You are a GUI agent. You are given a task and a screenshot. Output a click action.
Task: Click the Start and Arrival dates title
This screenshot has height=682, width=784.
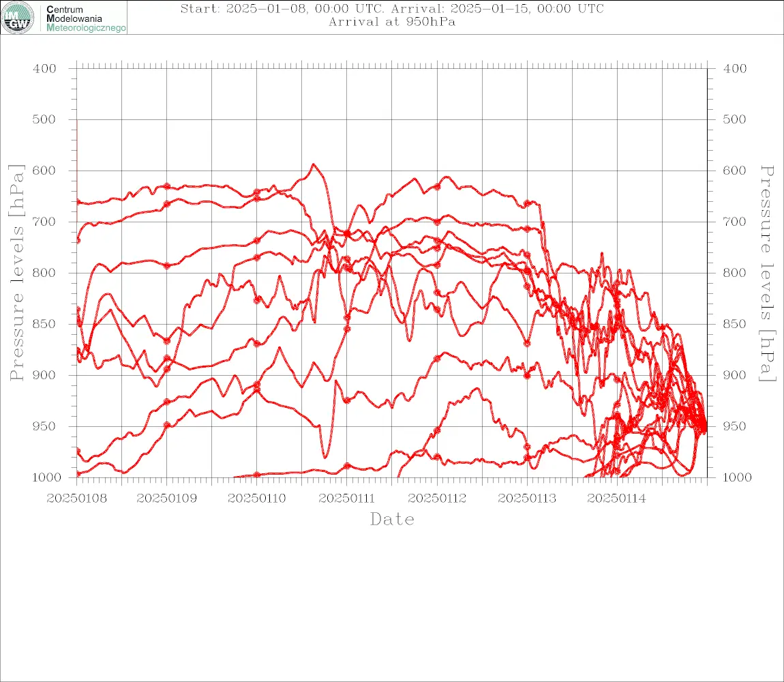pyautogui.click(x=392, y=8)
